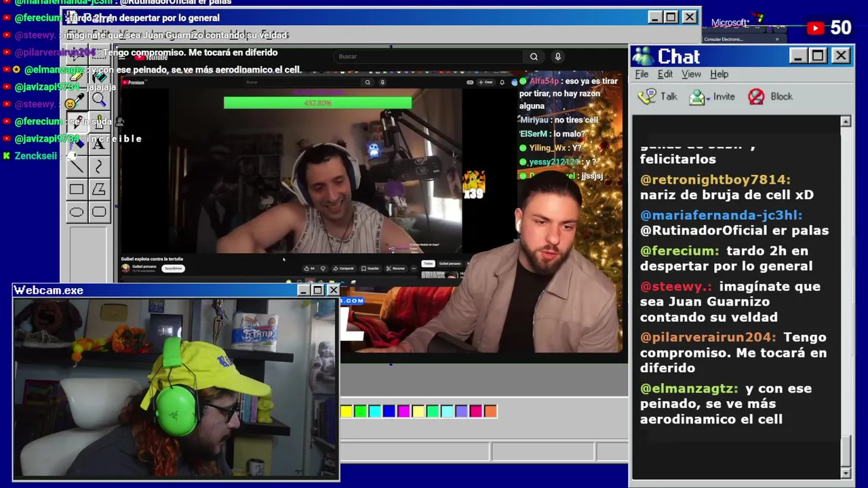The image size is (868, 488).
Task: Pick the orange color swatch
Action: (490, 411)
